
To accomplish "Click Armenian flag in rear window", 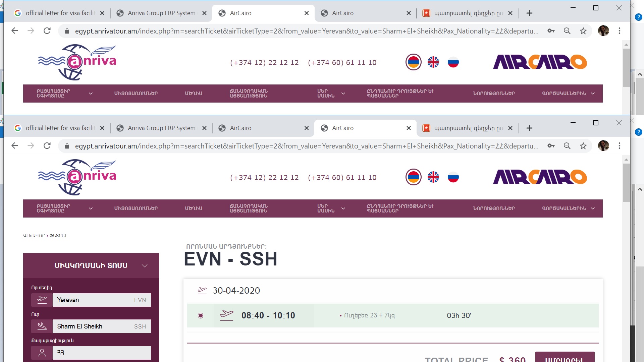I will pyautogui.click(x=414, y=62).
